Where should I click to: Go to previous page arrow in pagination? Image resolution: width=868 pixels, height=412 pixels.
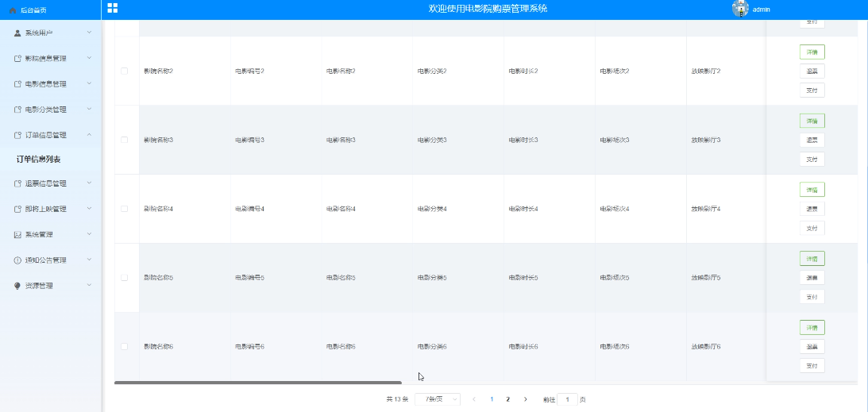pos(474,399)
